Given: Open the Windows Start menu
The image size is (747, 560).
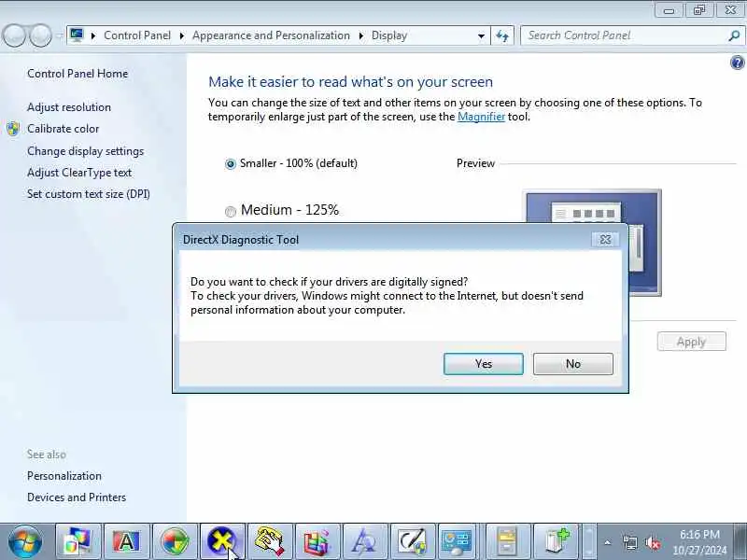Looking at the screenshot, I should [x=24, y=541].
